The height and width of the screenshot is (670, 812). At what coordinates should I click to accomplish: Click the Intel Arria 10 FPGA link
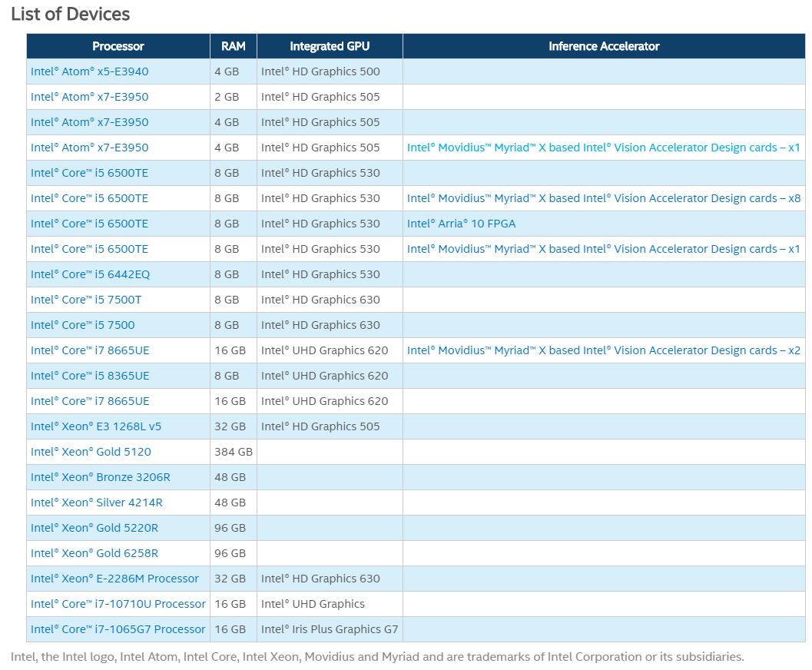[461, 224]
